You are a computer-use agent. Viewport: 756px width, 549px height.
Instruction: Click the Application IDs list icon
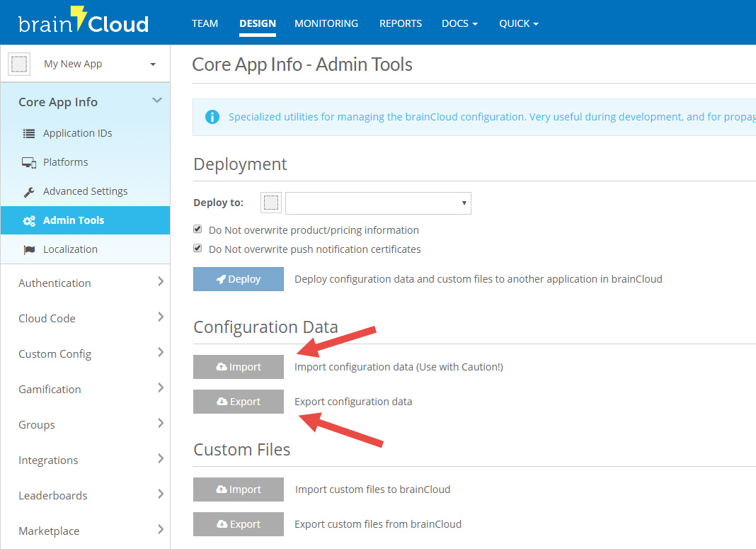coord(29,133)
